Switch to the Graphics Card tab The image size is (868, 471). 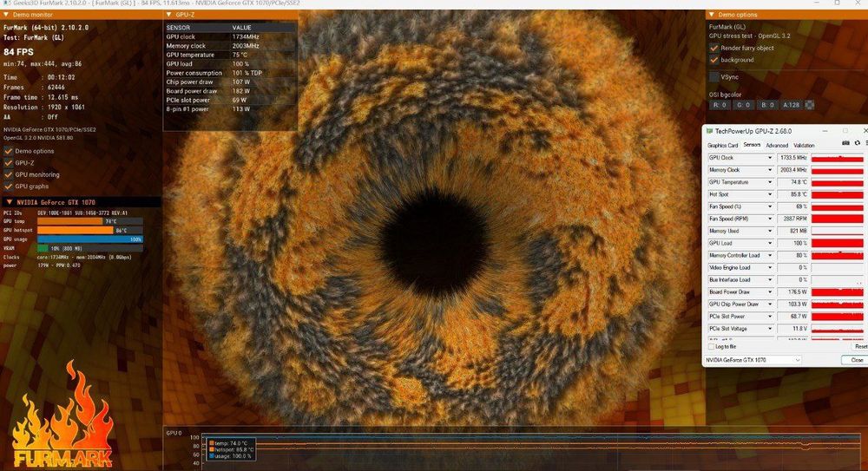(x=722, y=145)
